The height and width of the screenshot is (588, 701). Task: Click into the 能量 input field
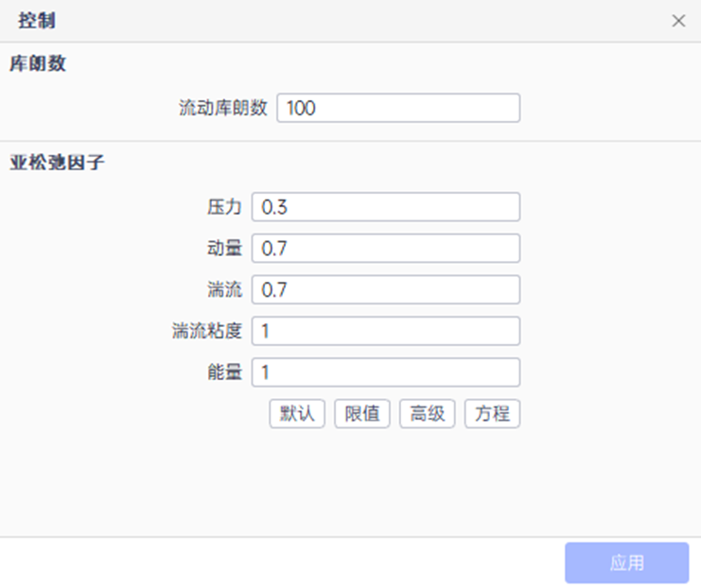pyautogui.click(x=386, y=372)
